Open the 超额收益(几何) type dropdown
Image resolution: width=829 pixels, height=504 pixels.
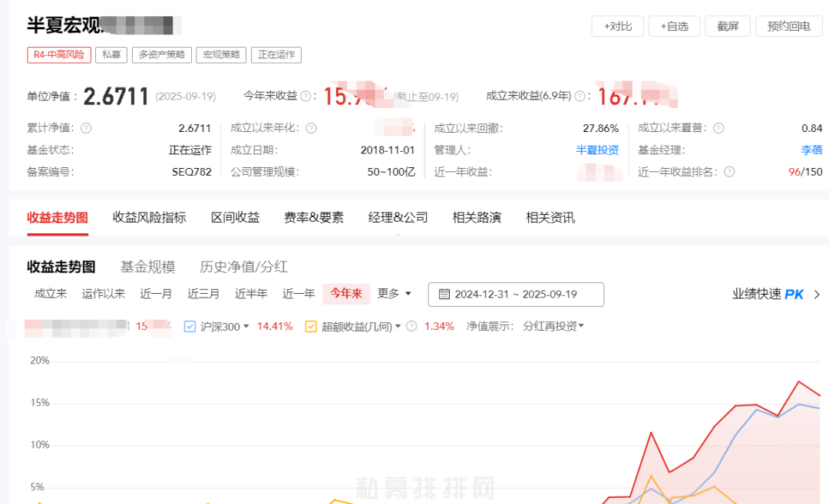coord(398,327)
